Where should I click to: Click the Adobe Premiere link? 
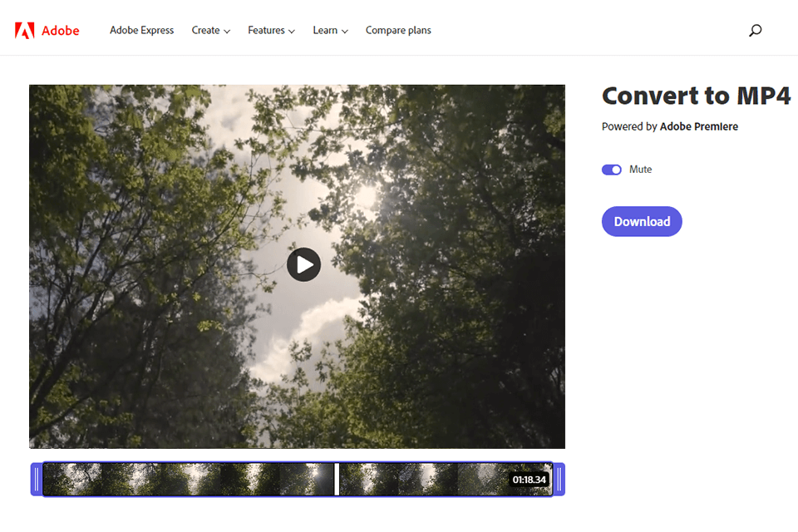(698, 126)
